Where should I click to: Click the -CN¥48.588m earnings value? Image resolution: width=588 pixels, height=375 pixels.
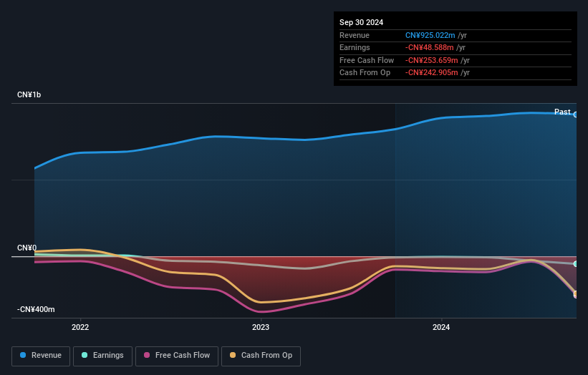[x=430, y=47]
